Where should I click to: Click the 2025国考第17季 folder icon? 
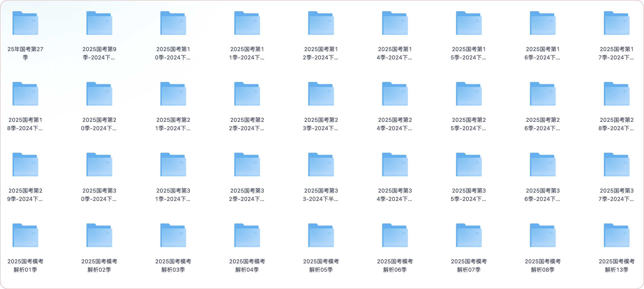tap(617, 23)
